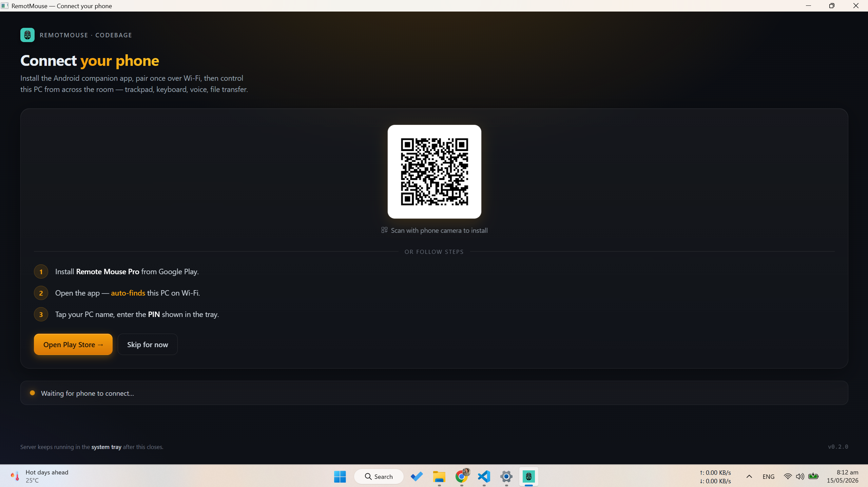The image size is (868, 487).
Task: Click the battery status icon
Action: (813, 476)
